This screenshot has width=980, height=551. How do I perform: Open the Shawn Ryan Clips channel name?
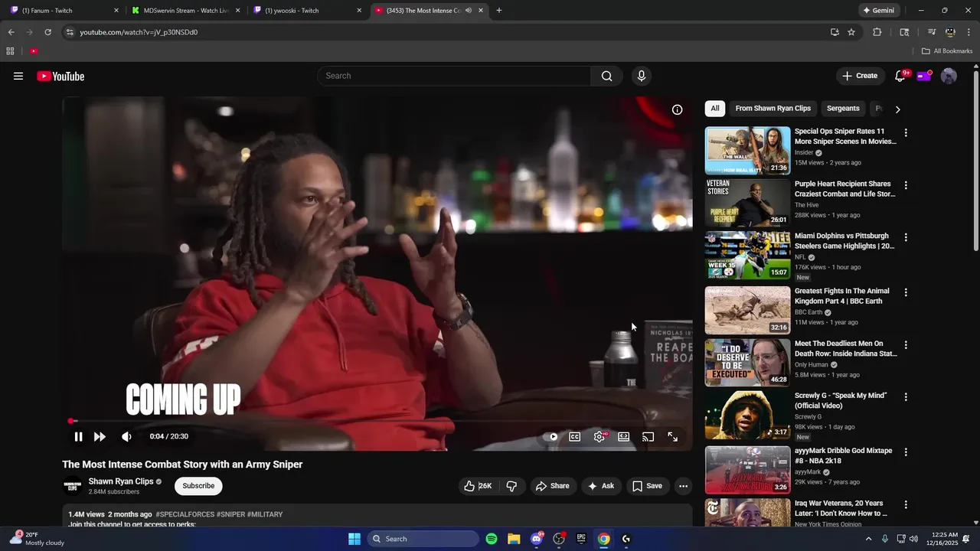[121, 481]
